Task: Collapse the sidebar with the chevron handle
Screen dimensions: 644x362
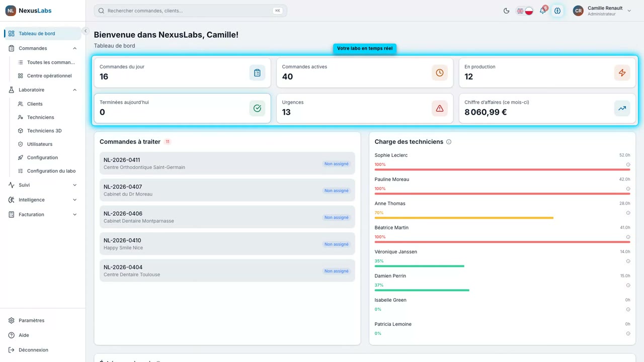Action: pos(86,31)
